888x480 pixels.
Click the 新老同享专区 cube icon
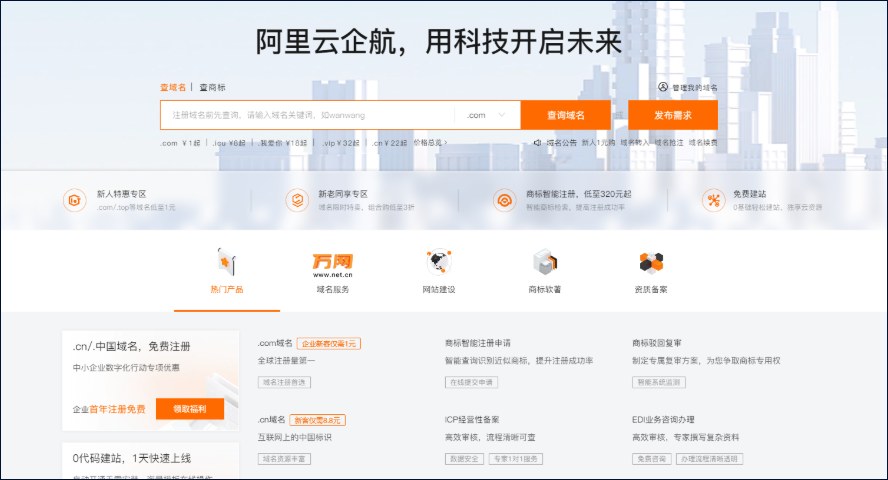point(297,200)
